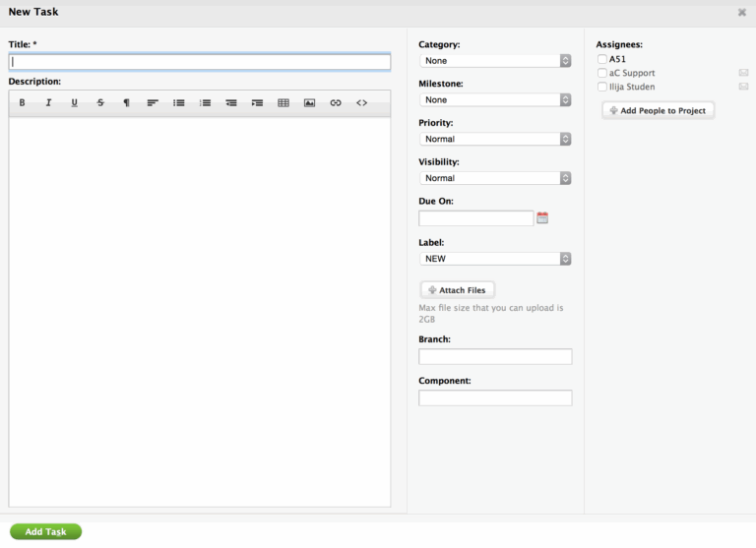Apply italic formatting in the editor
756x548 pixels.
point(48,102)
